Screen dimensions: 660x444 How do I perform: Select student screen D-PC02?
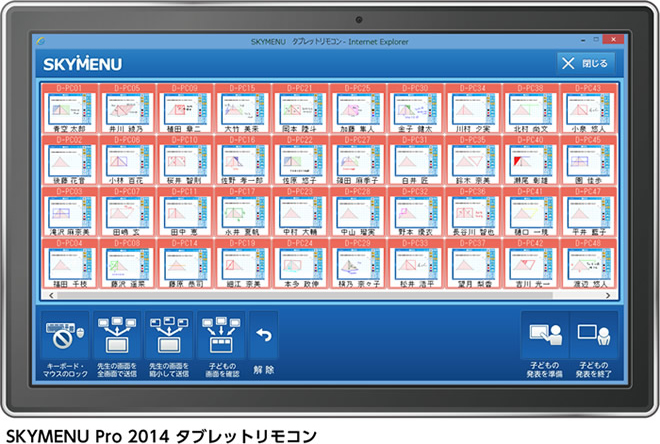(69, 160)
